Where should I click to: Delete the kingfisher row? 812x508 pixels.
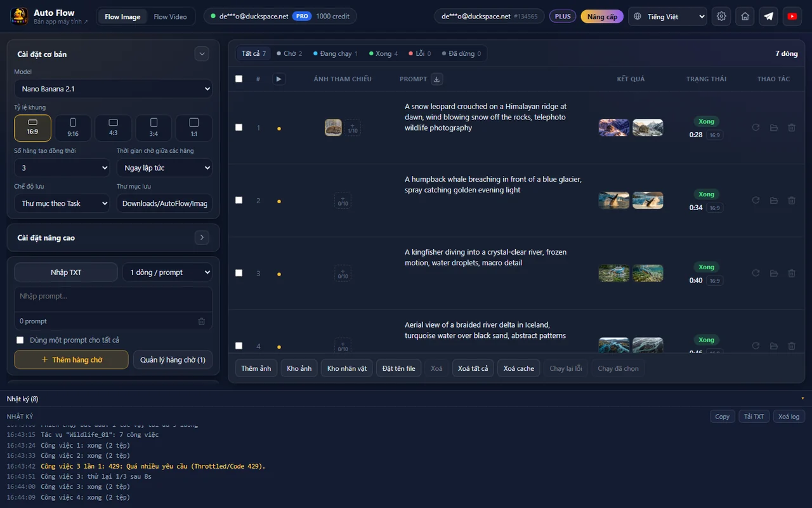tap(792, 273)
